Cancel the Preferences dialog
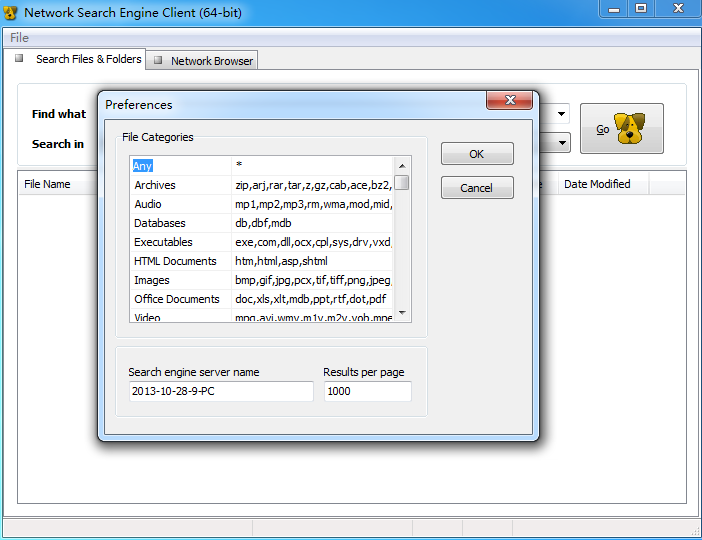Viewport: 702px width, 540px height. [x=477, y=188]
